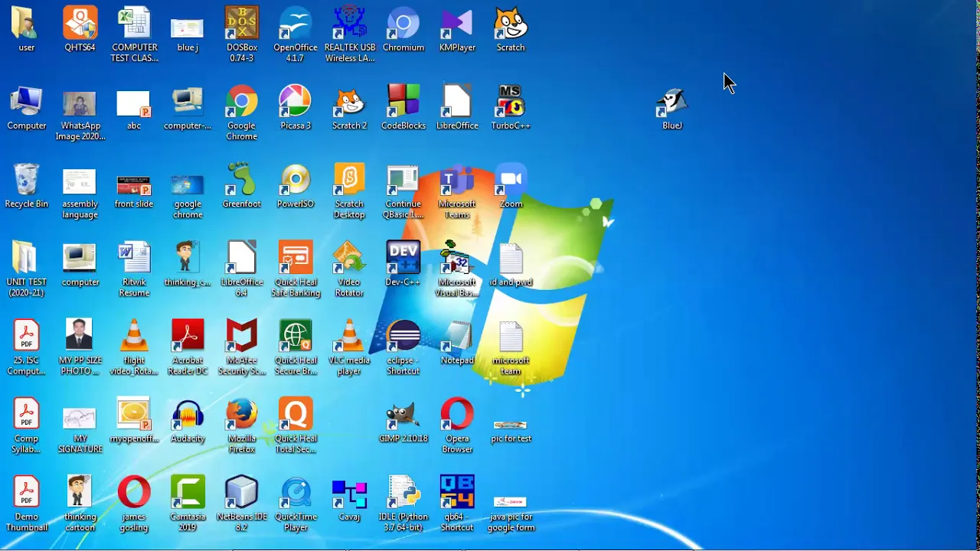Launch Chromium browser shortcut

click(x=403, y=29)
